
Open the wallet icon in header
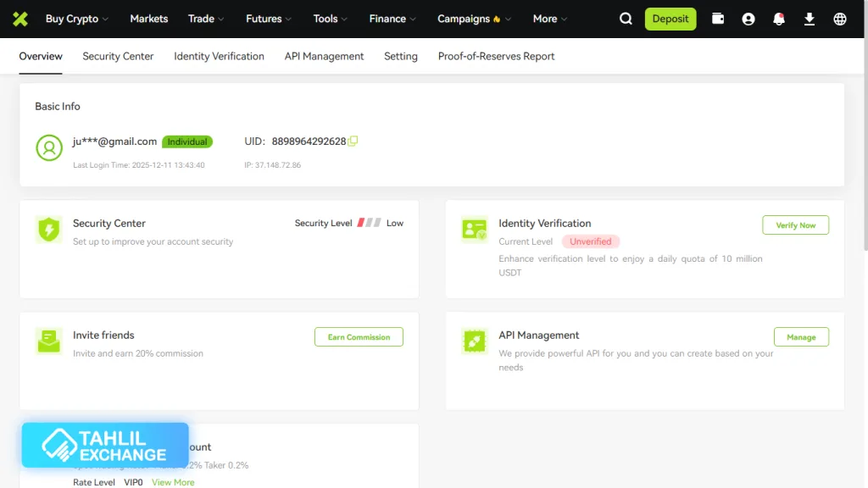pyautogui.click(x=718, y=19)
